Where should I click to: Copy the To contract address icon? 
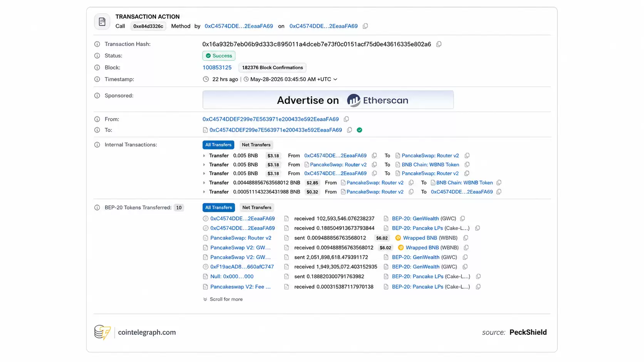click(349, 130)
